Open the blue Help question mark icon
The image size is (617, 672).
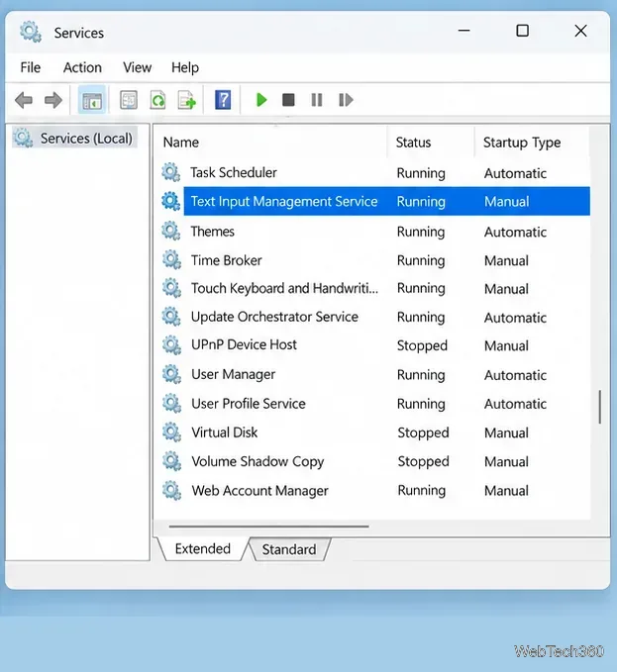[223, 100]
